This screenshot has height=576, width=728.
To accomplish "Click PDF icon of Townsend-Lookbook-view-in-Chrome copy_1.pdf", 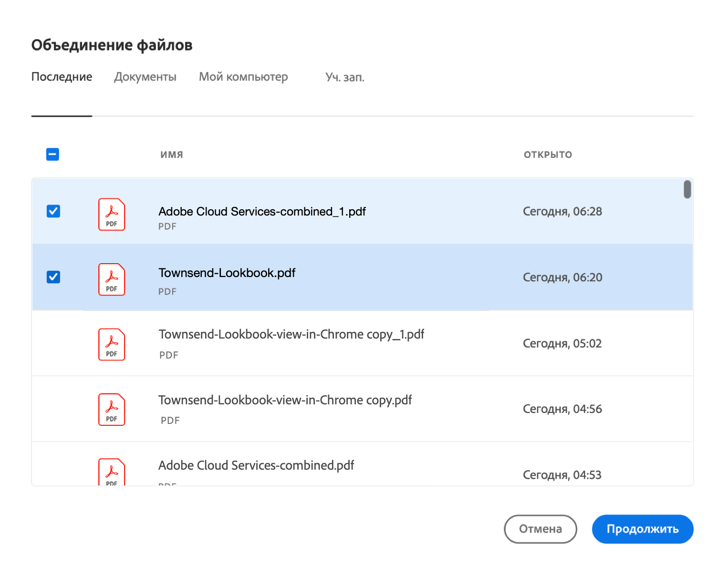I will click(112, 345).
